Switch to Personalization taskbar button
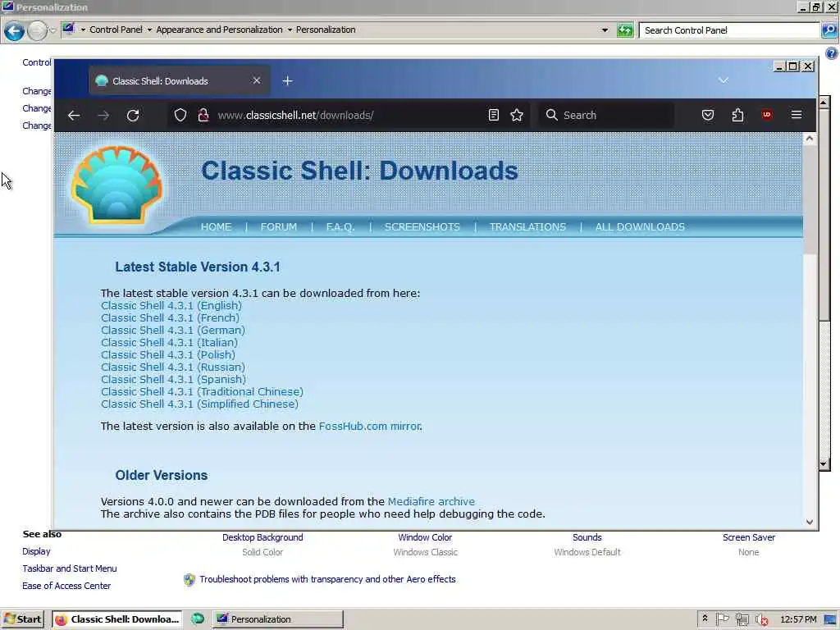 277,619
